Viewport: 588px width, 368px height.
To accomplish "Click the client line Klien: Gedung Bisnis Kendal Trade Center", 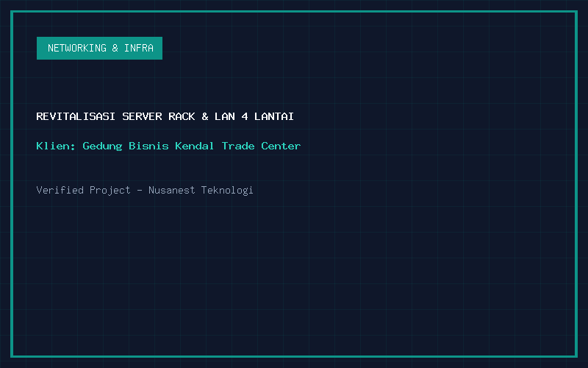I will [x=168, y=146].
